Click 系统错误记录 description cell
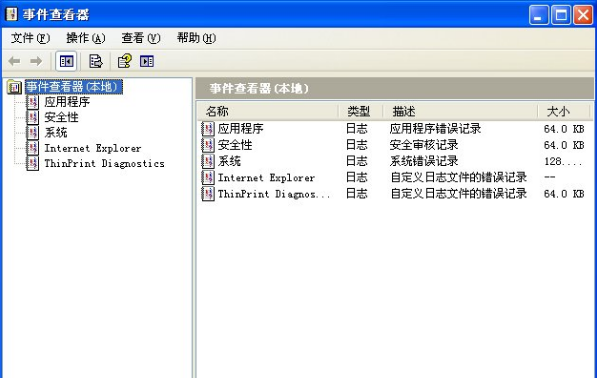Viewport: 597px width, 378px height. (x=424, y=161)
